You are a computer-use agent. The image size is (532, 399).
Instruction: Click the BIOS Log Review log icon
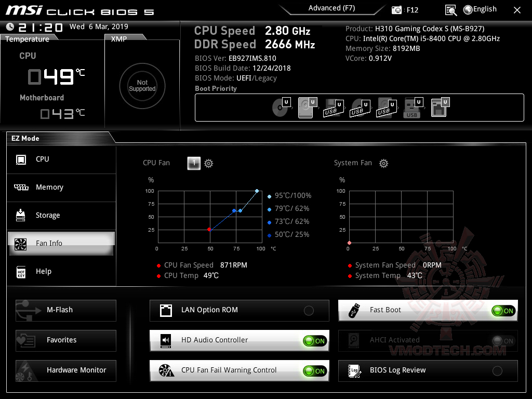tap(354, 371)
